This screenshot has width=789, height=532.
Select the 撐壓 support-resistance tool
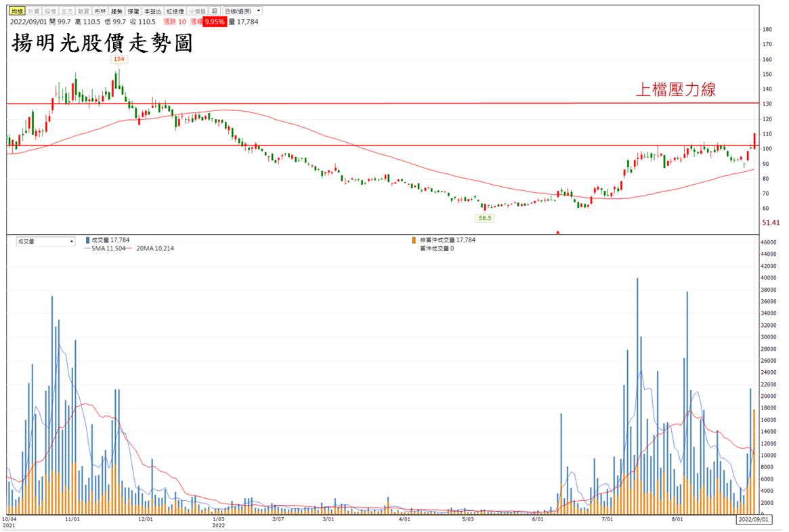[x=133, y=11]
